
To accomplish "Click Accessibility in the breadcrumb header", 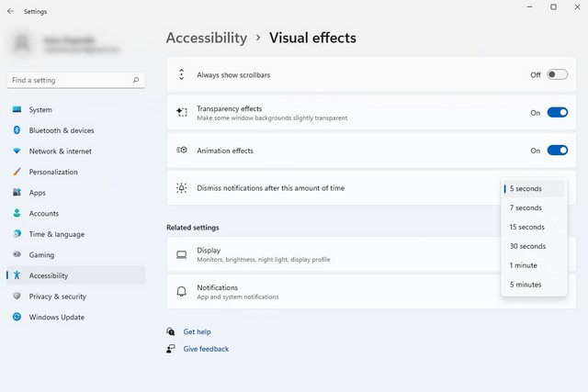I will point(206,38).
